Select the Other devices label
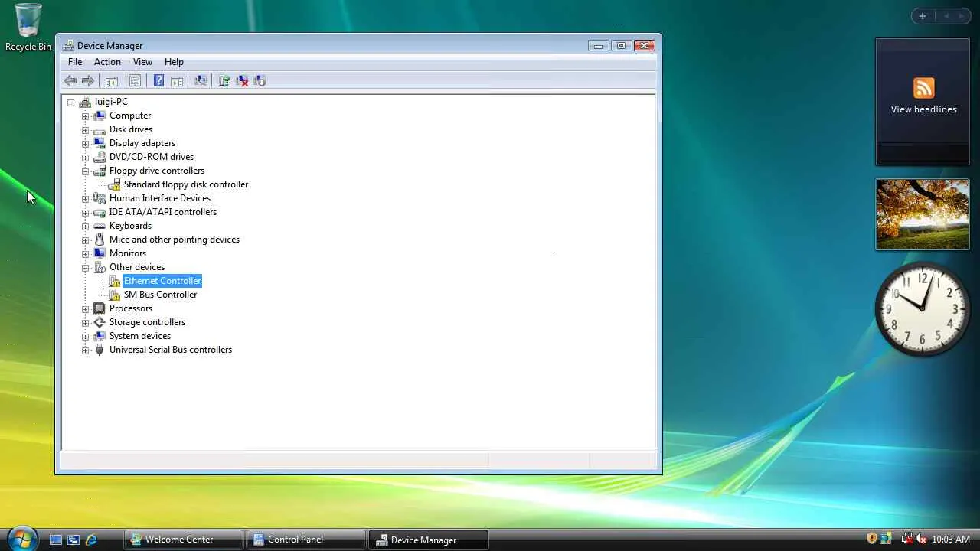The height and width of the screenshot is (551, 980). [x=137, y=267]
